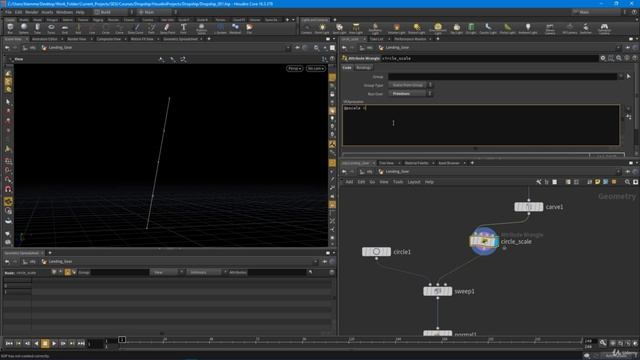Toggle display flag on sweep1 node

(x=449, y=291)
